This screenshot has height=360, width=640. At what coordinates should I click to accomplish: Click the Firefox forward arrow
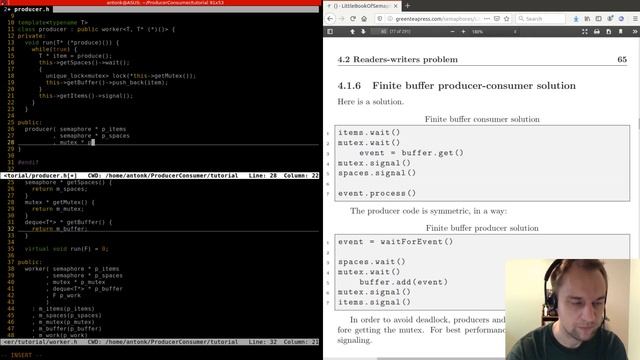342,19
